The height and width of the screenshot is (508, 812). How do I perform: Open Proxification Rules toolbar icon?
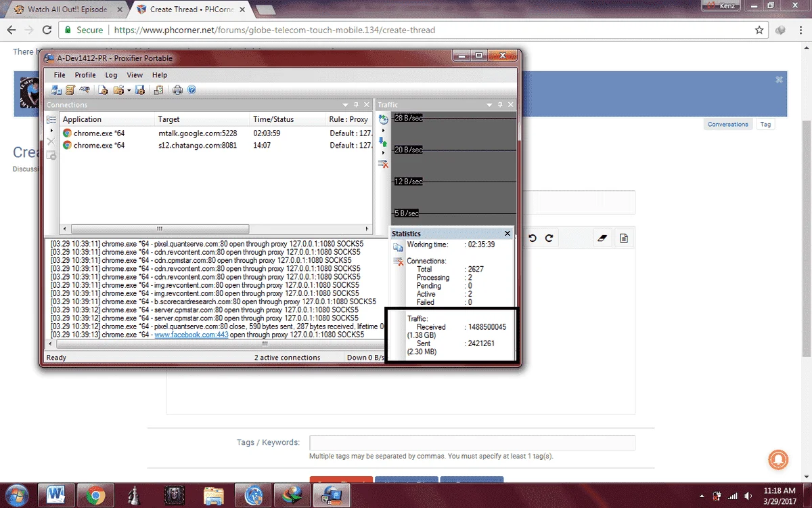(70, 90)
